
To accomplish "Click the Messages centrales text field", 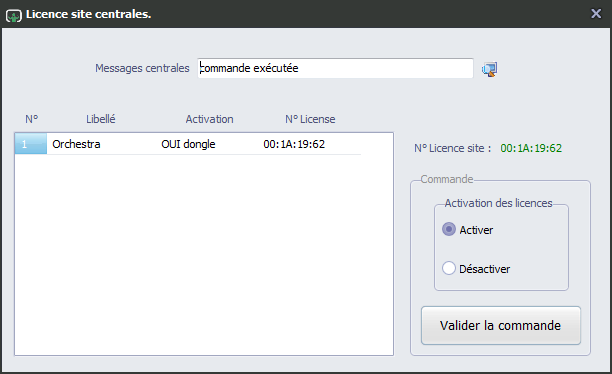I will point(335,68).
